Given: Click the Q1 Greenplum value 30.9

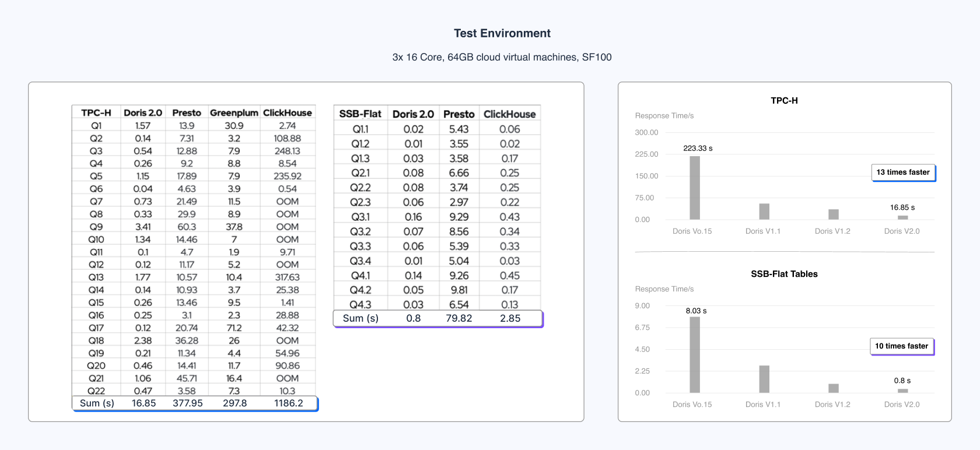Looking at the screenshot, I should [x=234, y=126].
